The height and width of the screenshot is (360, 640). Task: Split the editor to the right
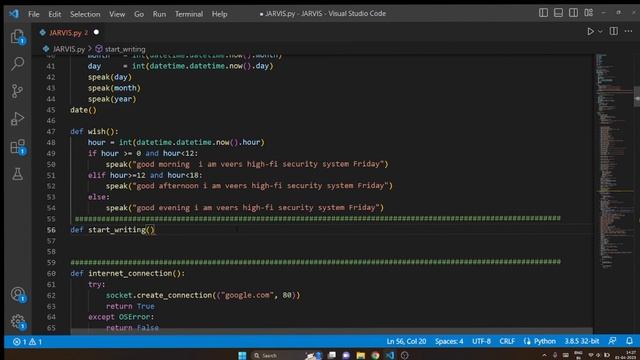[x=613, y=31]
